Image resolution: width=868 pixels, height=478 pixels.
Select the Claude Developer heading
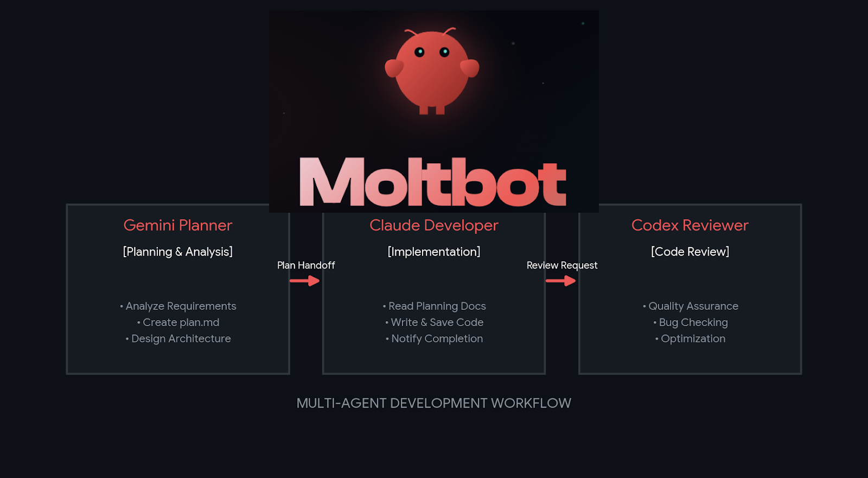tap(434, 225)
